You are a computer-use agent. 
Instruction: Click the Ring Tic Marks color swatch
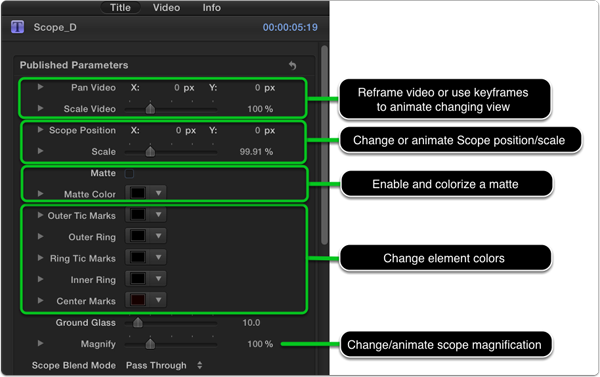click(138, 258)
